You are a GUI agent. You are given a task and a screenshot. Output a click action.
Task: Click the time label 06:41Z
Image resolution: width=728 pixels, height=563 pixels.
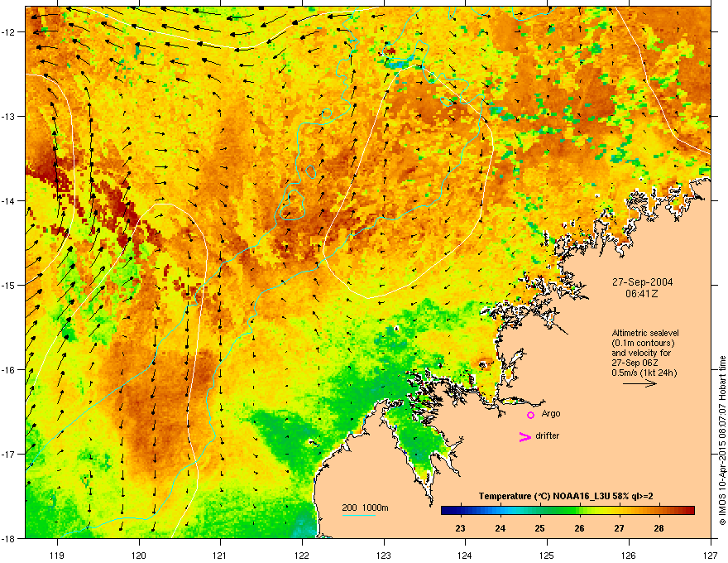click(642, 294)
